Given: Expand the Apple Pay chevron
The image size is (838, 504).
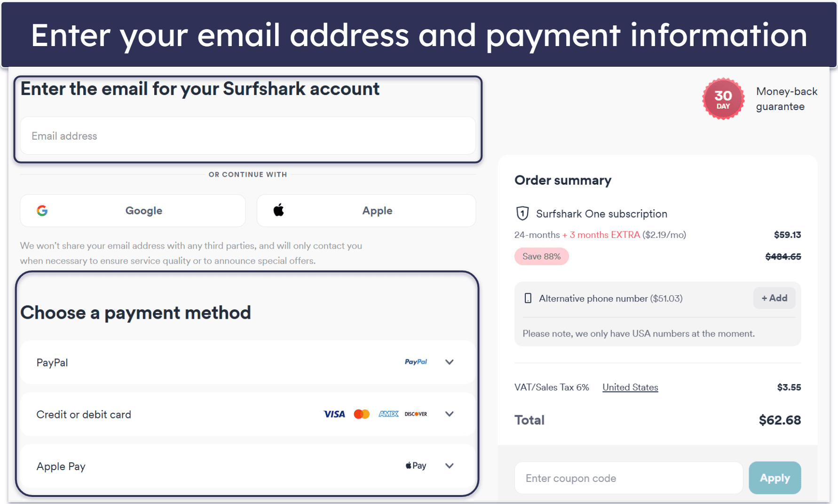Looking at the screenshot, I should 449,466.
